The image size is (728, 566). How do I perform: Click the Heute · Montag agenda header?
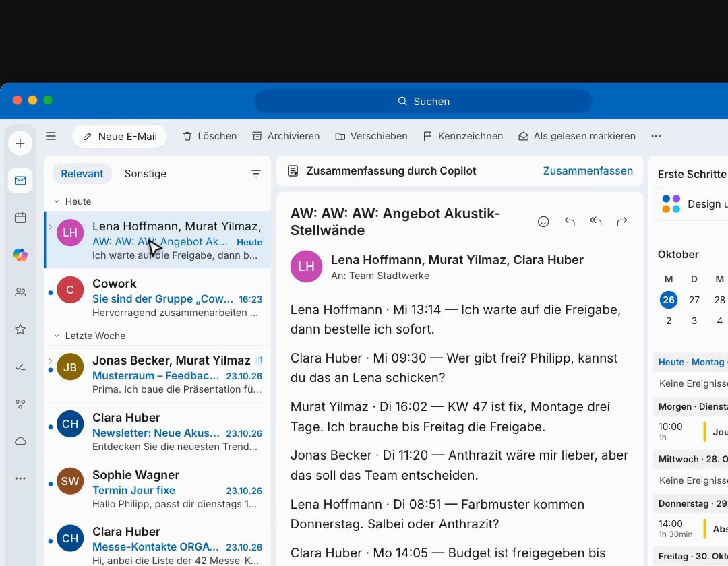coord(690,362)
